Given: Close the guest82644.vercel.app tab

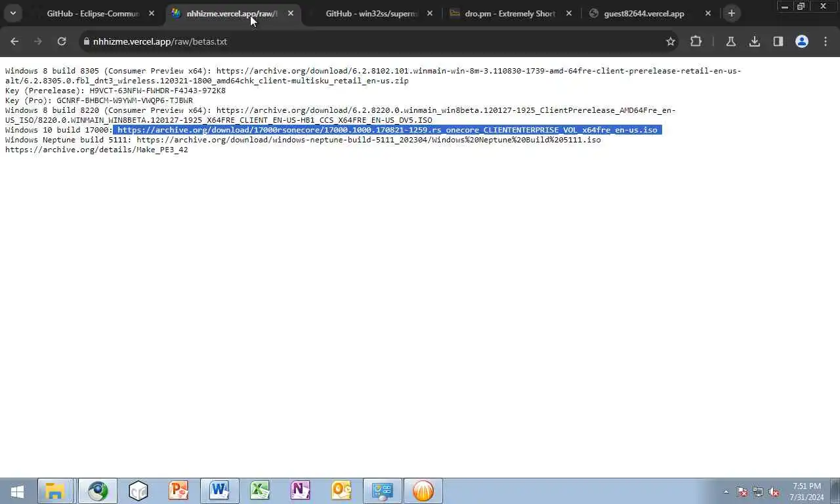Looking at the screenshot, I should coord(708,13).
